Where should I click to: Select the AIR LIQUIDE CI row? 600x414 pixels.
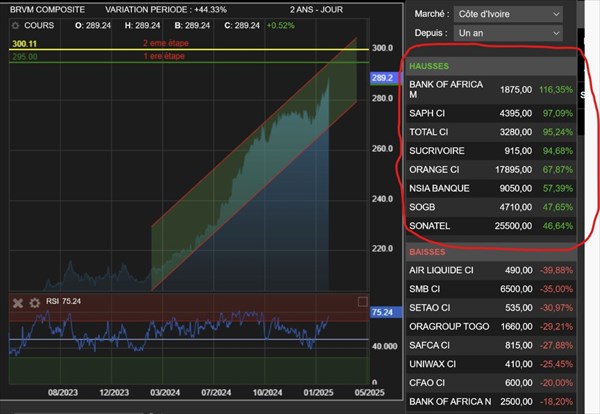(491, 270)
